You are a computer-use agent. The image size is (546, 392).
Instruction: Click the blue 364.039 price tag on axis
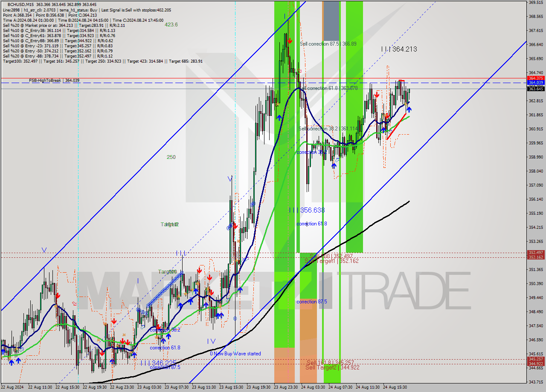coord(536,83)
